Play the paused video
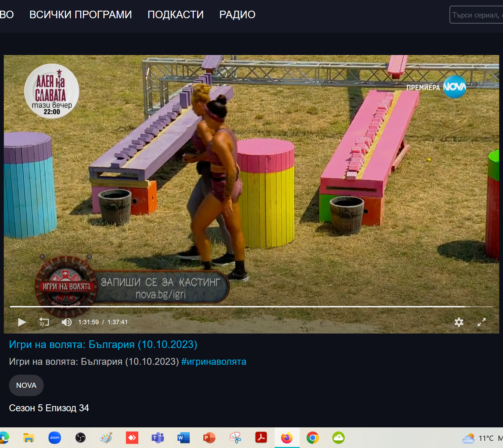 coord(22,322)
